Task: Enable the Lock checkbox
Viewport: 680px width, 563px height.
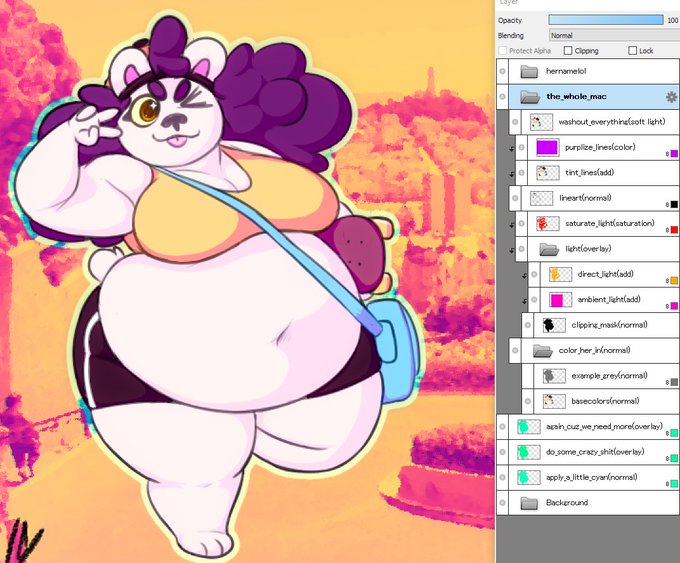Action: tap(633, 51)
